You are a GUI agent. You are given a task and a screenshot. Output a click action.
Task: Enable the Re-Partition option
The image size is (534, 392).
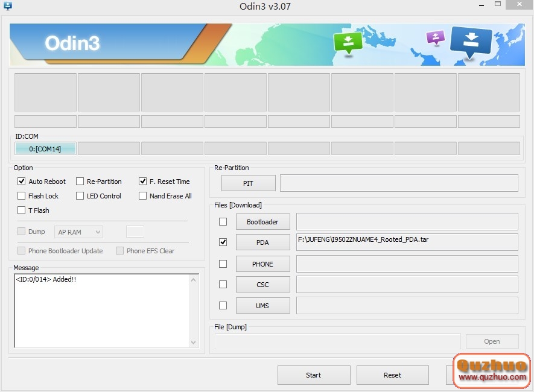tap(80, 182)
